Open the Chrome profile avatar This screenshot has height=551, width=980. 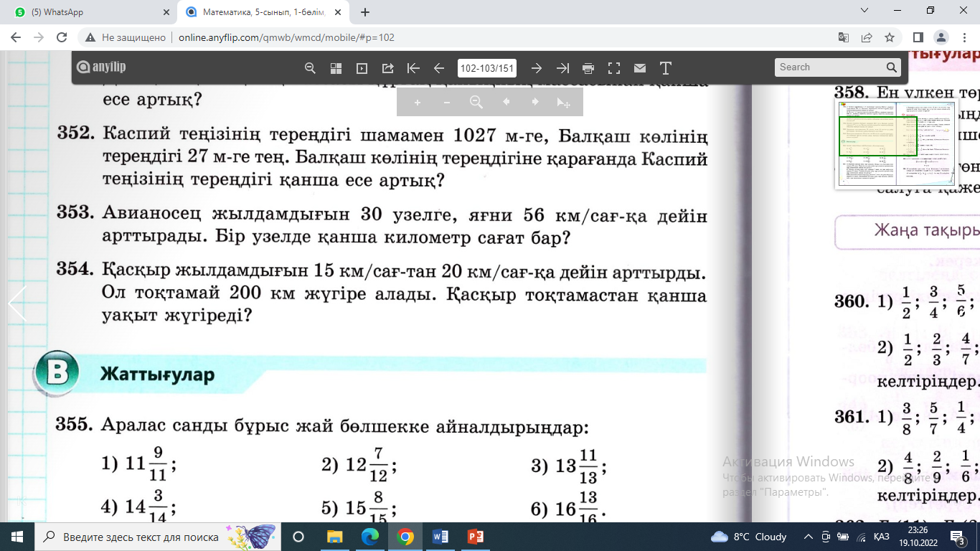coord(941,37)
